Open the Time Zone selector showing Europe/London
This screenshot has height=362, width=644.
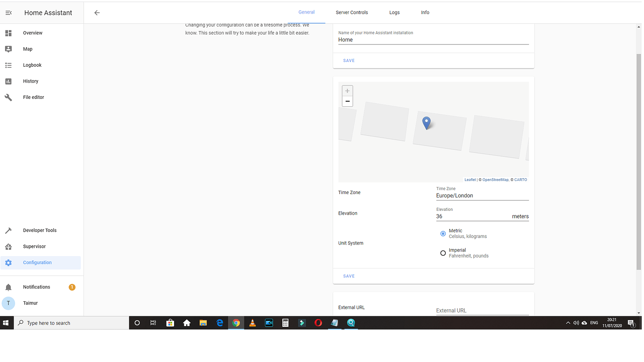point(482,195)
